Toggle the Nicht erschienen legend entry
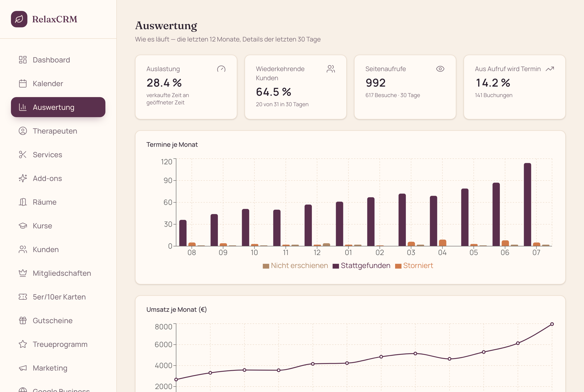The height and width of the screenshot is (392, 584). [295, 266]
